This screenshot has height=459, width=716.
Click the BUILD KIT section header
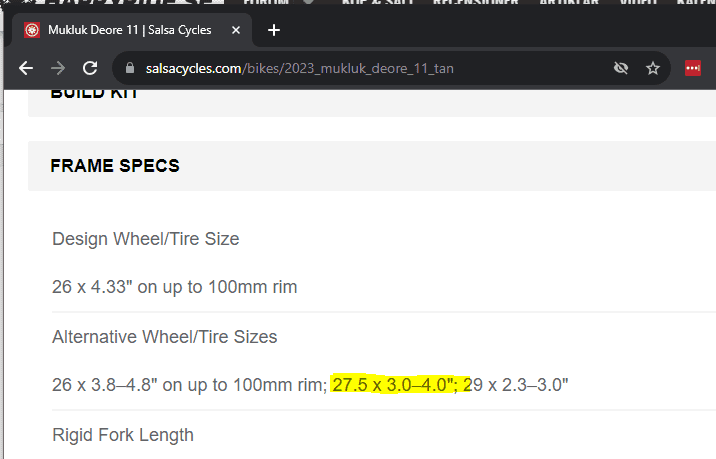(95, 93)
